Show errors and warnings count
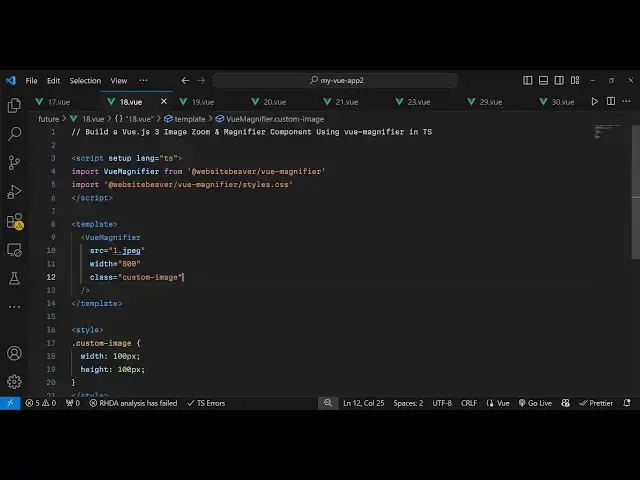The width and height of the screenshot is (640, 480). click(x=40, y=403)
